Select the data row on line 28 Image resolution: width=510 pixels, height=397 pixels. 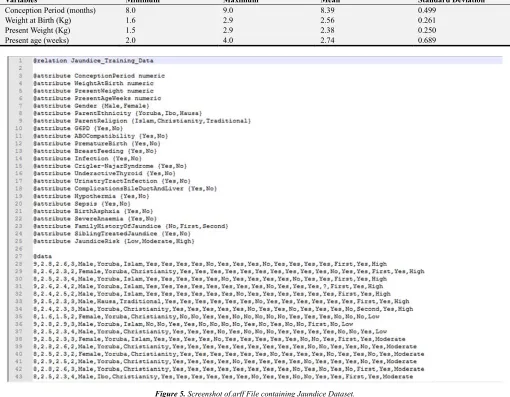click(210, 264)
